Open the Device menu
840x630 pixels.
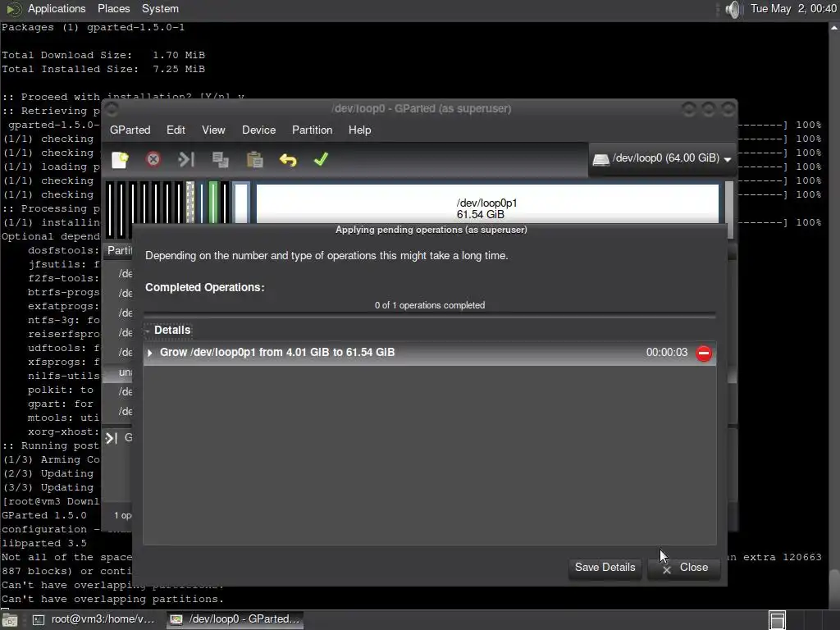(x=258, y=130)
